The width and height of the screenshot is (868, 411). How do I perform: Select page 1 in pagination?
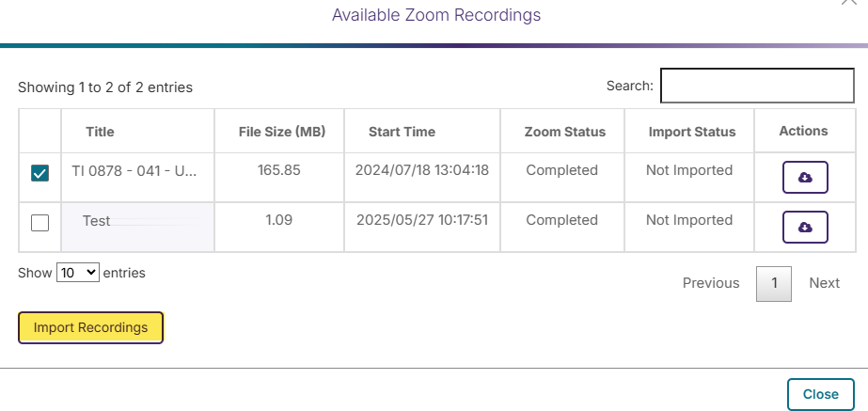point(774,284)
